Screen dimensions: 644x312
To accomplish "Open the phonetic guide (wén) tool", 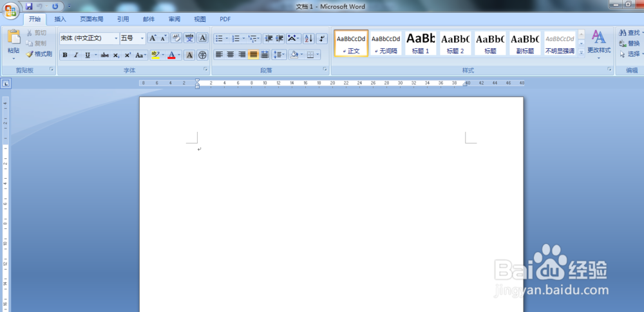I will [189, 38].
